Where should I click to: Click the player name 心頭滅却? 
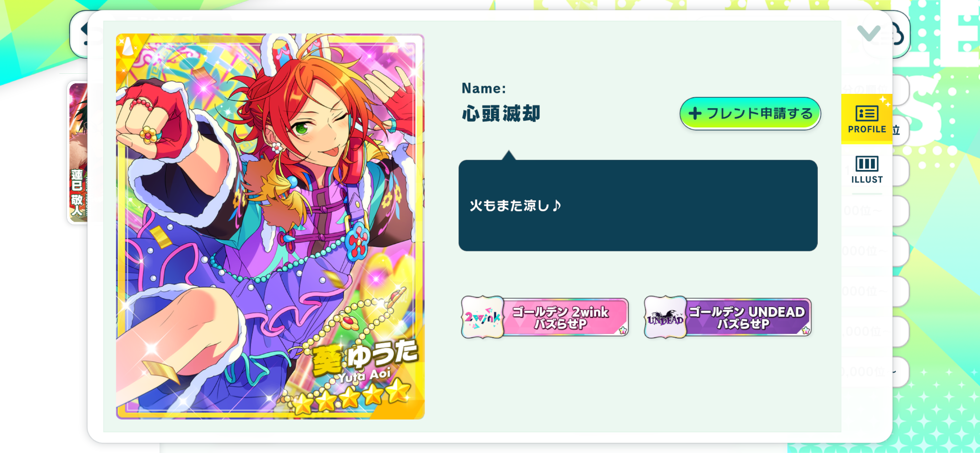click(501, 114)
